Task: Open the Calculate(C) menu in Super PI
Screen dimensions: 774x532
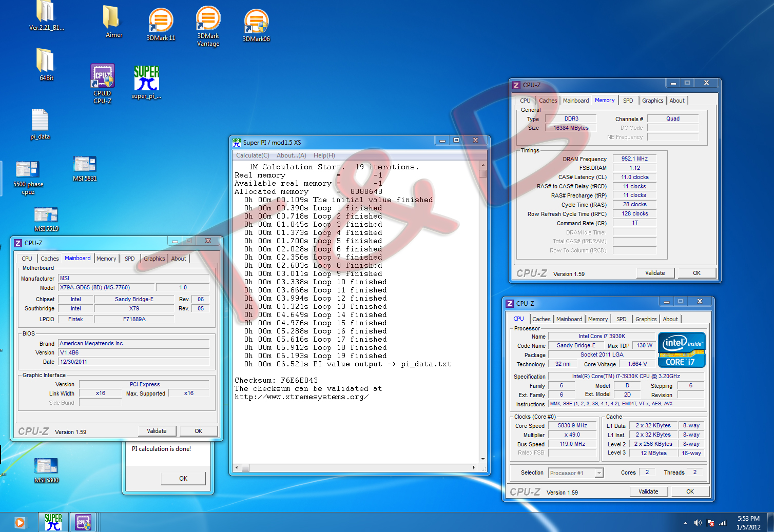Action: click(253, 155)
